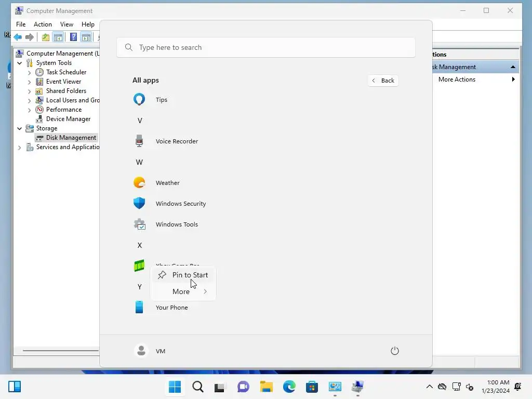Click the horizontal scrollbar under console tree

61,350
